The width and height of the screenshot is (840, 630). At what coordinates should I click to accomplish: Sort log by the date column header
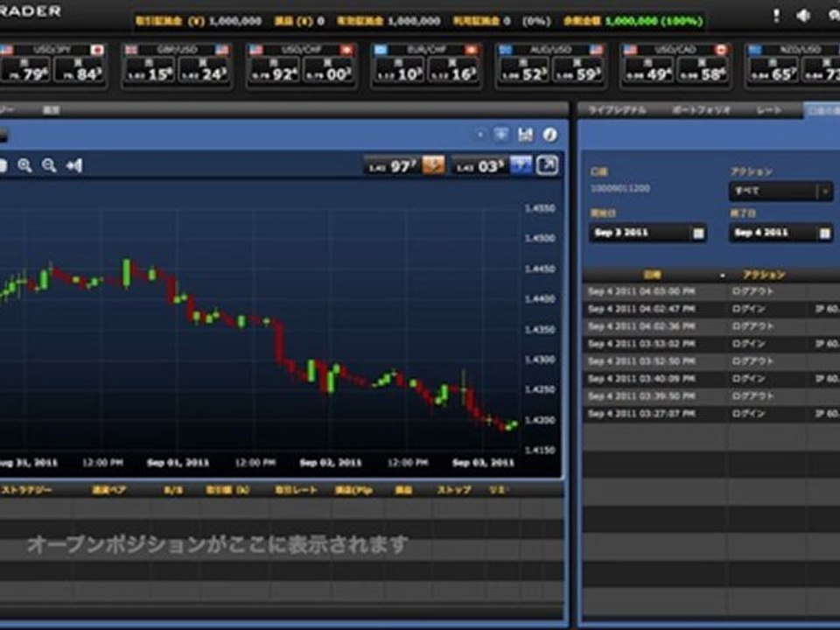[652, 275]
